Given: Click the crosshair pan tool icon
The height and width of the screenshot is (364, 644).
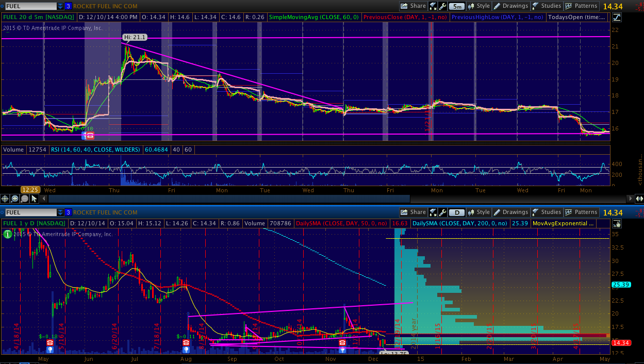Looking at the screenshot, I should pos(6,198).
